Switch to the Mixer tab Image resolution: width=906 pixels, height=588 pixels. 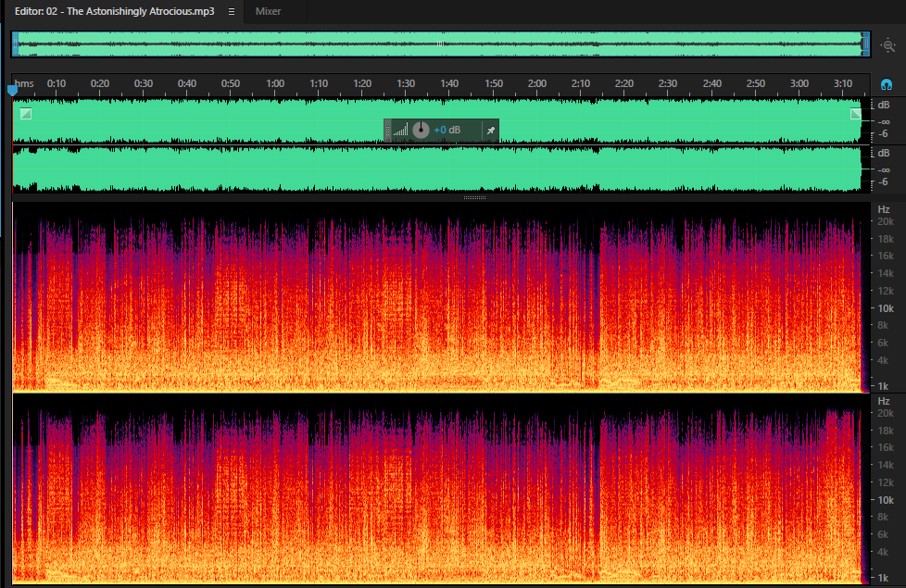click(x=268, y=11)
